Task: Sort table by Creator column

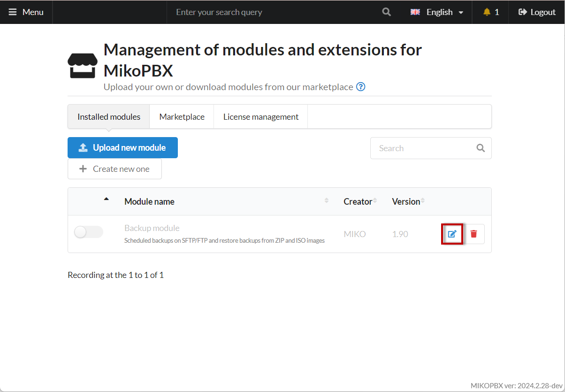Action: pos(358,201)
